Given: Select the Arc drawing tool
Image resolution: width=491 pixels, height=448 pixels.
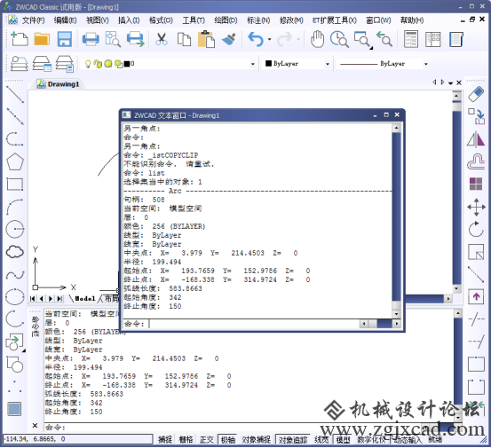Looking at the screenshot, I should [15, 207].
